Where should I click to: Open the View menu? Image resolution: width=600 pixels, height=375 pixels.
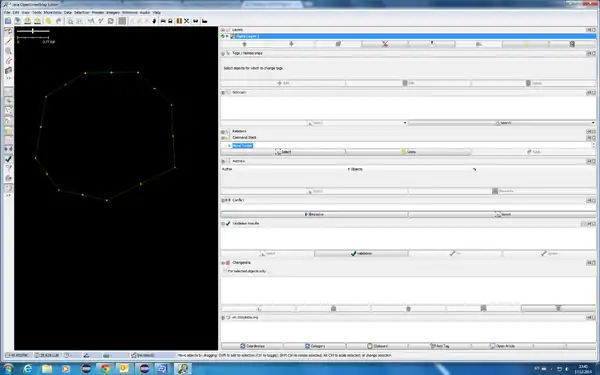[26, 13]
